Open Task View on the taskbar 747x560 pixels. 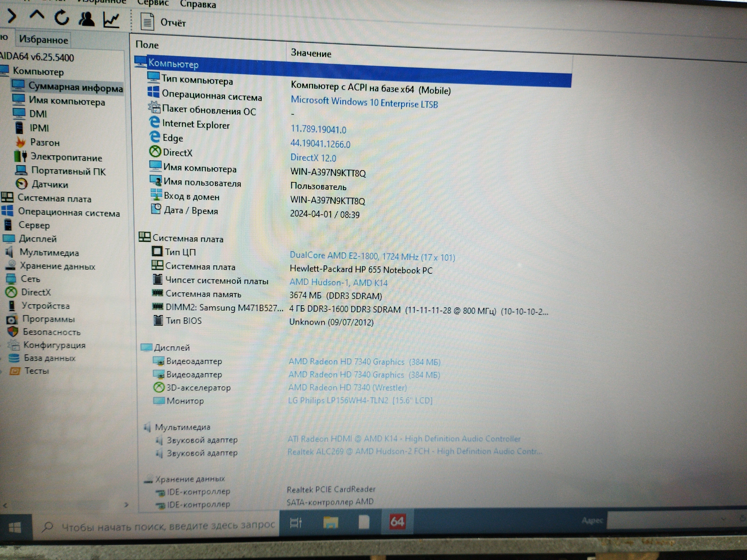pos(296,523)
